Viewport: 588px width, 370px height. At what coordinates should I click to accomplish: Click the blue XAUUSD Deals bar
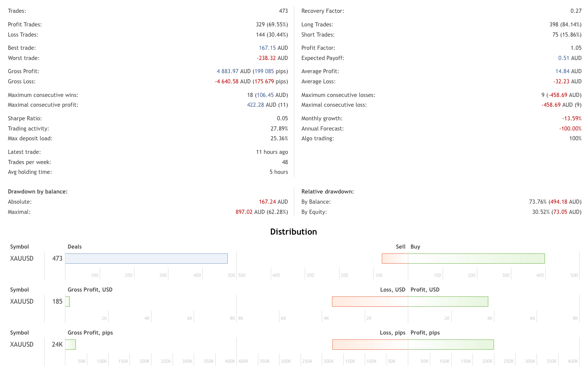pyautogui.click(x=146, y=258)
